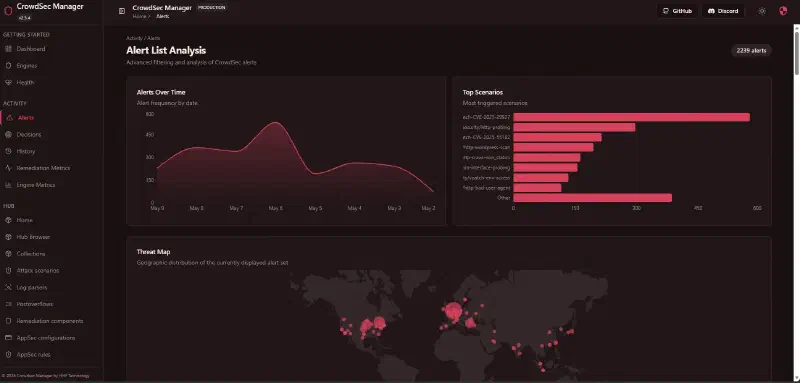Click the Home breadcrumb link in the header

[139, 16]
